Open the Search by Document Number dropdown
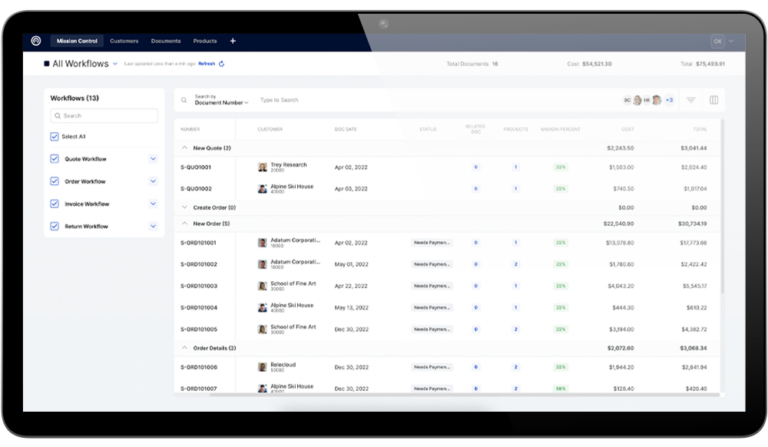This screenshot has width=768, height=447. (x=221, y=100)
